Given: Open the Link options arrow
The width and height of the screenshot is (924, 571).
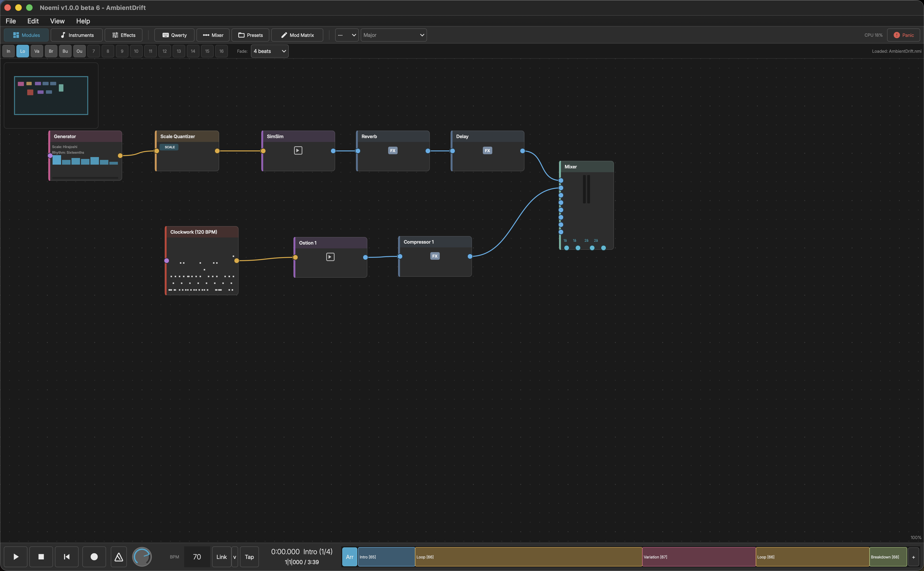Looking at the screenshot, I should click(x=235, y=557).
